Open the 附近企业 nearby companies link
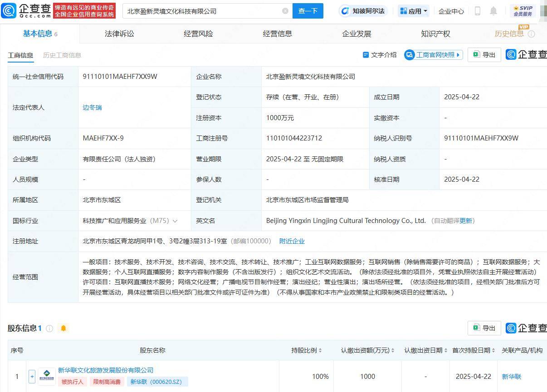 tap(292, 241)
